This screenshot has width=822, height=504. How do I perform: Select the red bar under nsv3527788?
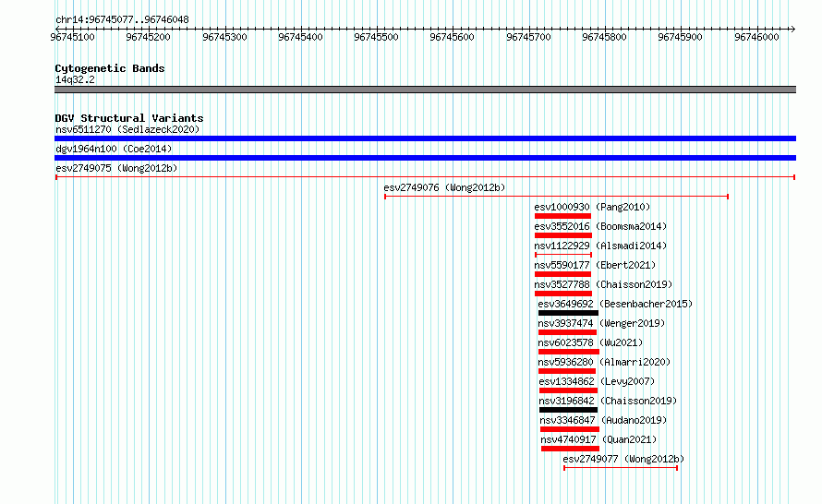click(x=563, y=294)
